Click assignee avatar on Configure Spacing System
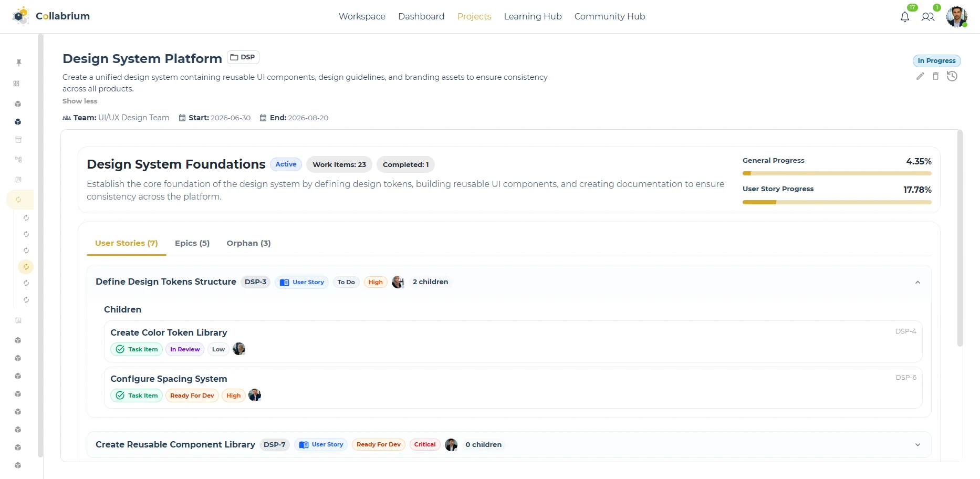 pos(255,395)
